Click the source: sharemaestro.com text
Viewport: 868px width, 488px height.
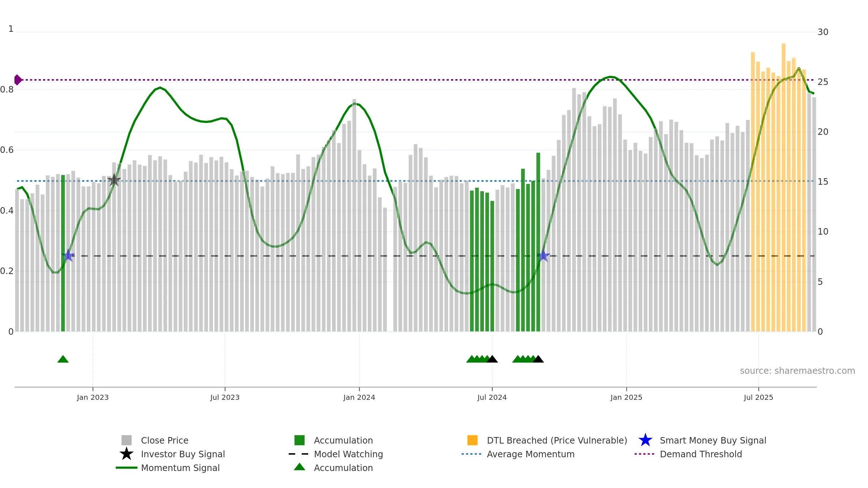coord(797,371)
